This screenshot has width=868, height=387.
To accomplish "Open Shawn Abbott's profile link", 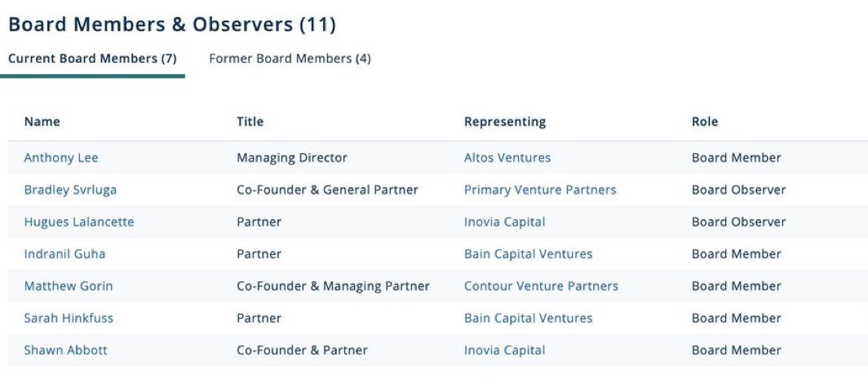I will tap(65, 350).
